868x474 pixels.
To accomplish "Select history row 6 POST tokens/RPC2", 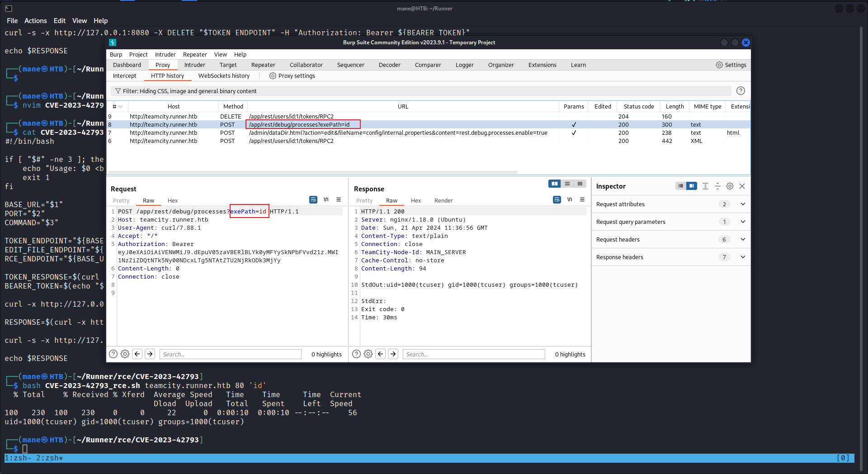I will [428, 141].
